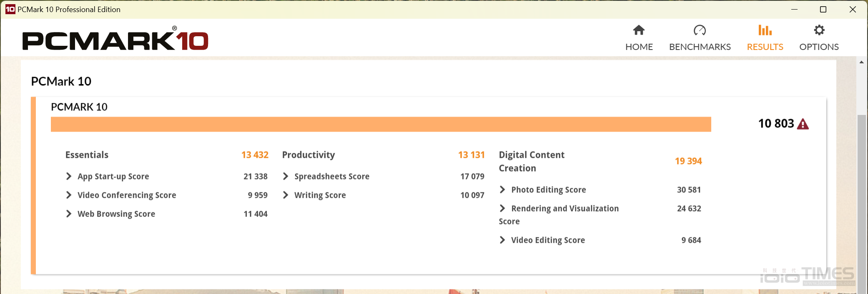
Task: Open the Benchmarks gauge icon
Action: [700, 30]
